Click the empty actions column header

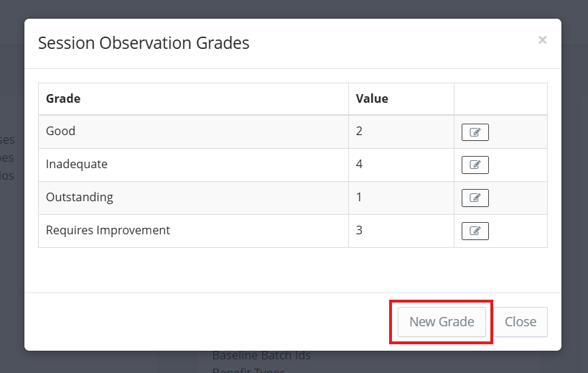coord(500,98)
